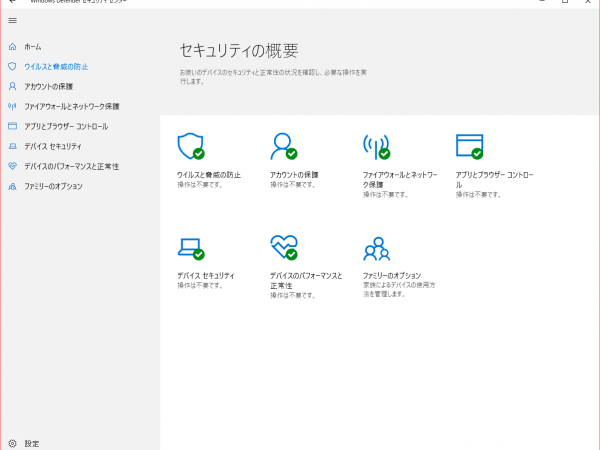Open the hamburger navigation menu
Viewport: 600px width, 450px height.
tap(12, 21)
